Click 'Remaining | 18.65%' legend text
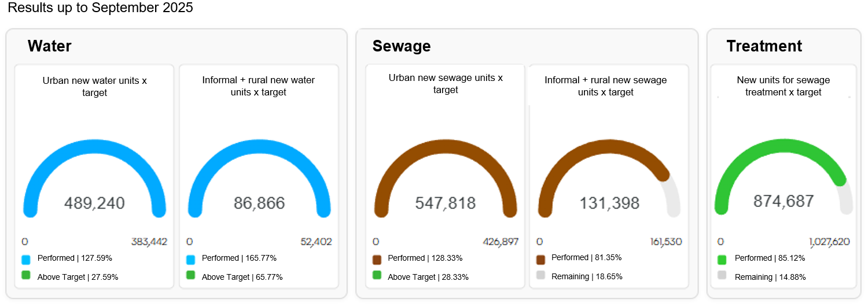Viewport: 868px width, 307px height. (587, 276)
